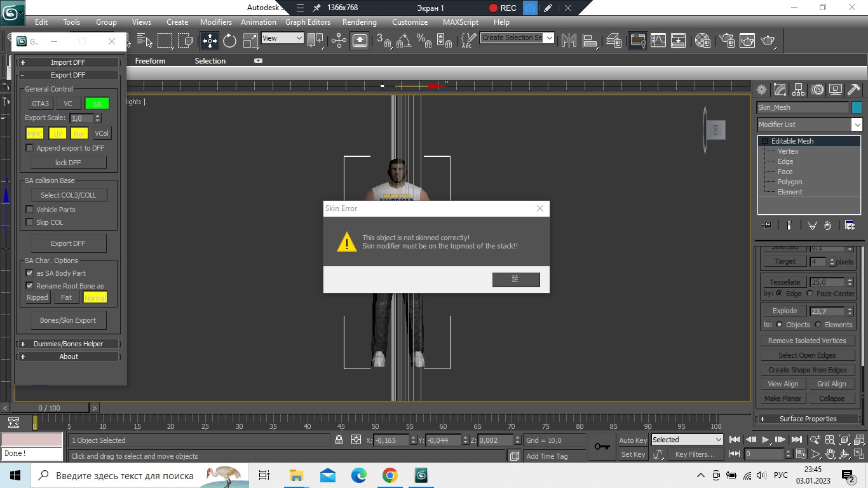Activate the Select and Move tool
The height and width of the screenshot is (488, 868).
[x=209, y=41]
